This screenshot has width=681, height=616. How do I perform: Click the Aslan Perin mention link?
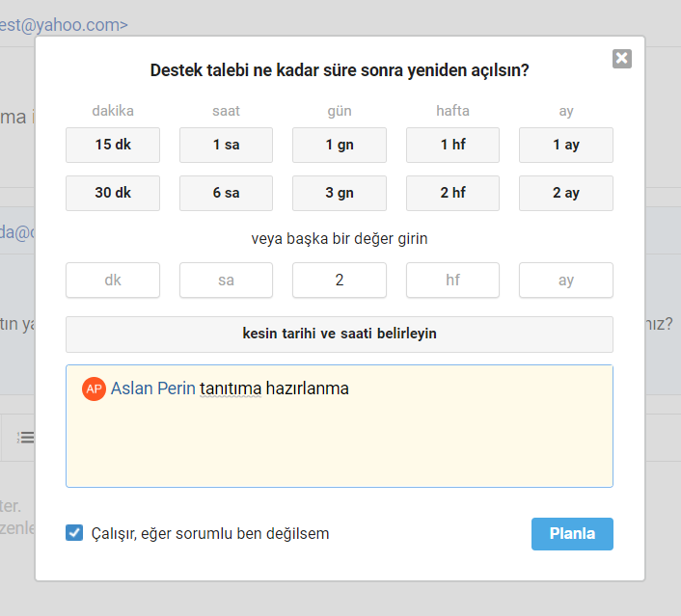pyautogui.click(x=153, y=388)
